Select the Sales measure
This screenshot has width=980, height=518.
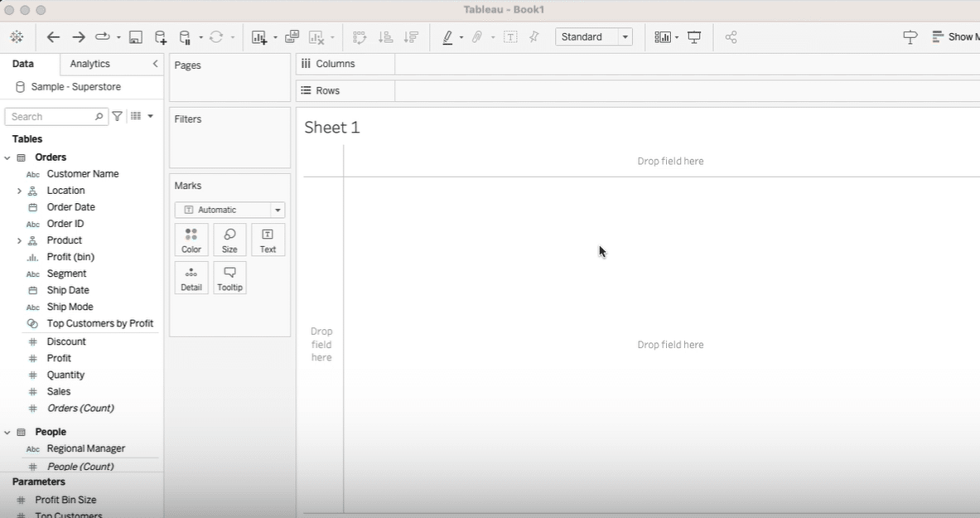59,392
